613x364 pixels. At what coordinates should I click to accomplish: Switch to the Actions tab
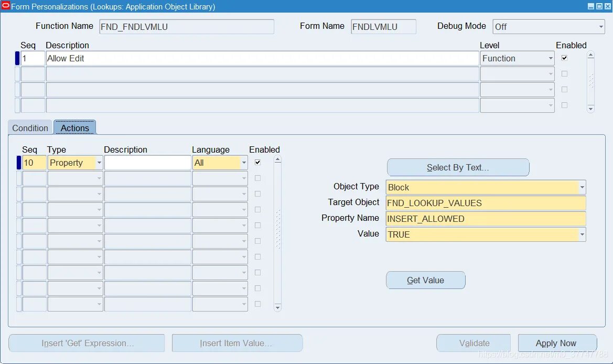coord(74,128)
